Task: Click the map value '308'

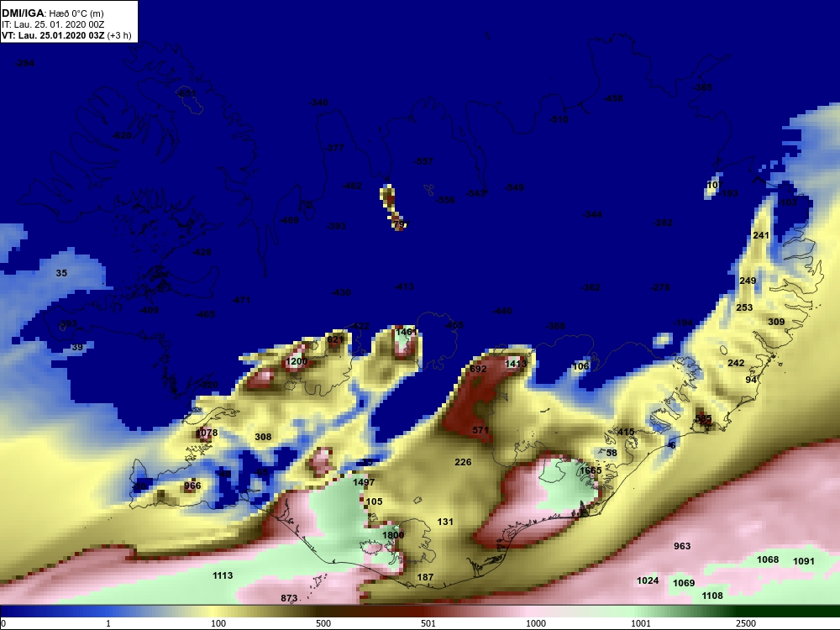Action: 263,437
